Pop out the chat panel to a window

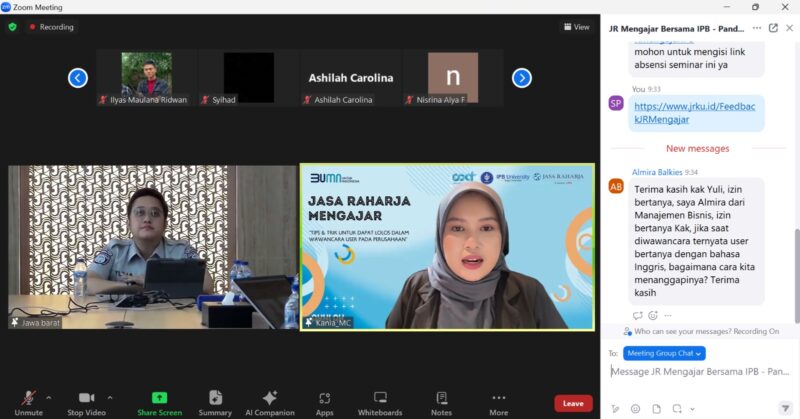[773, 28]
